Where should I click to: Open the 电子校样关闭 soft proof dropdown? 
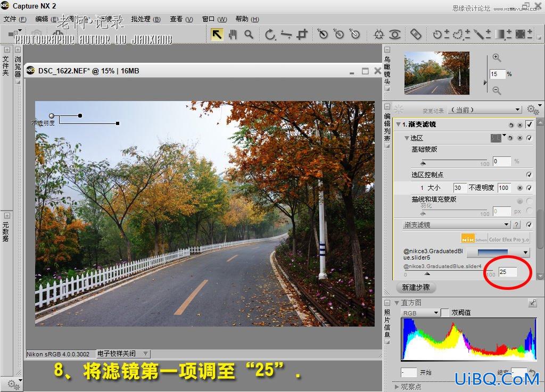[123, 354]
